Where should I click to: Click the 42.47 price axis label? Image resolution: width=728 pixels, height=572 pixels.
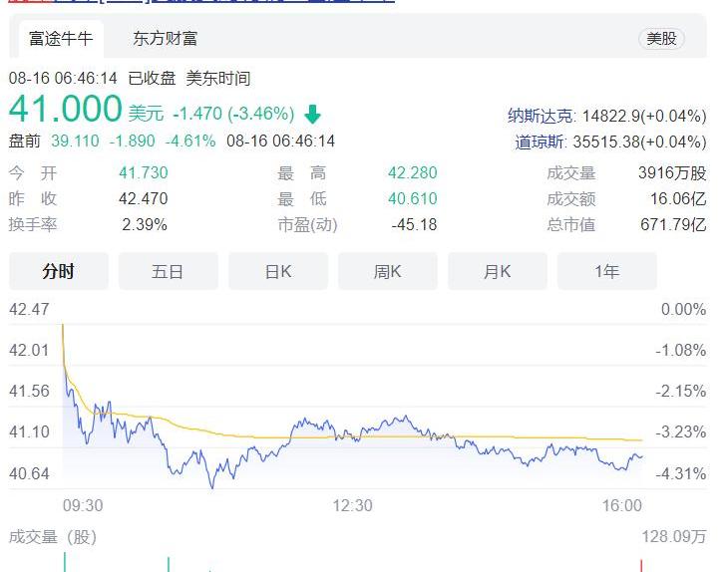[29, 309]
